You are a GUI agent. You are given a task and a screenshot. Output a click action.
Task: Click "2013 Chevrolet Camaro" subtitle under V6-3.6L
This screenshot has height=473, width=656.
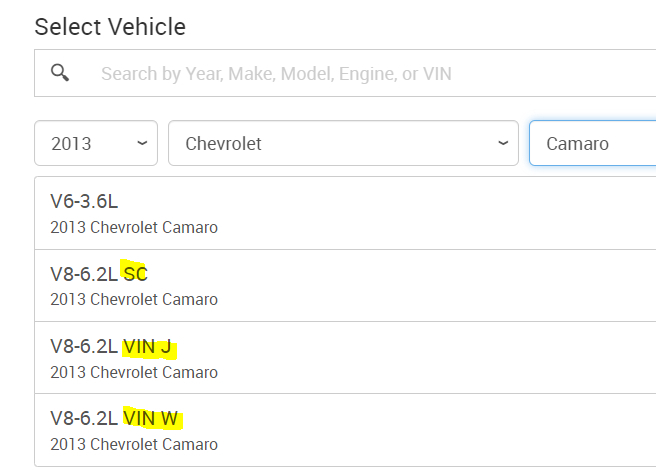coord(134,227)
